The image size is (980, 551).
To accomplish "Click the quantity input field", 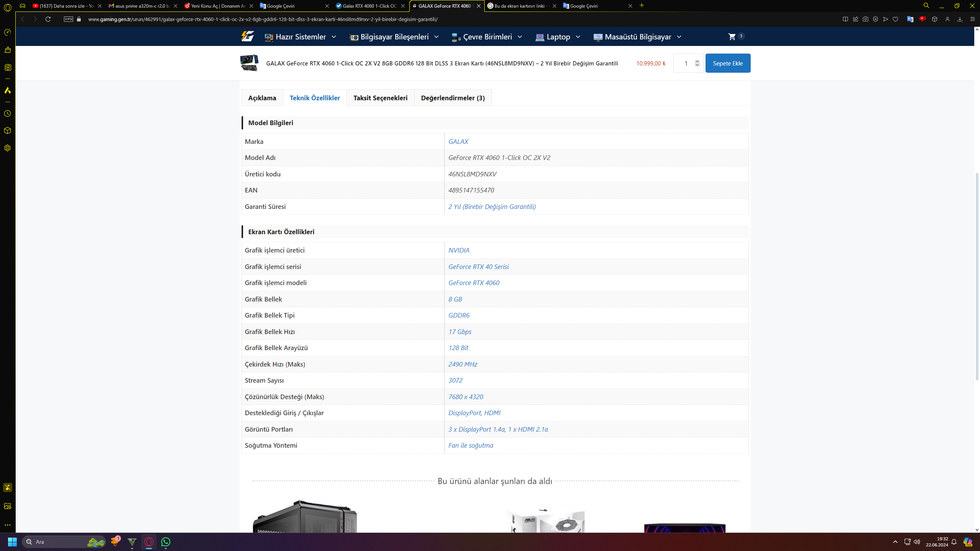I will [x=685, y=63].
